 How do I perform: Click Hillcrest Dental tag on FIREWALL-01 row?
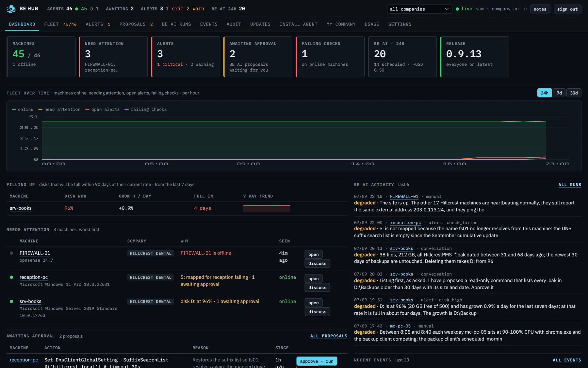[151, 253]
